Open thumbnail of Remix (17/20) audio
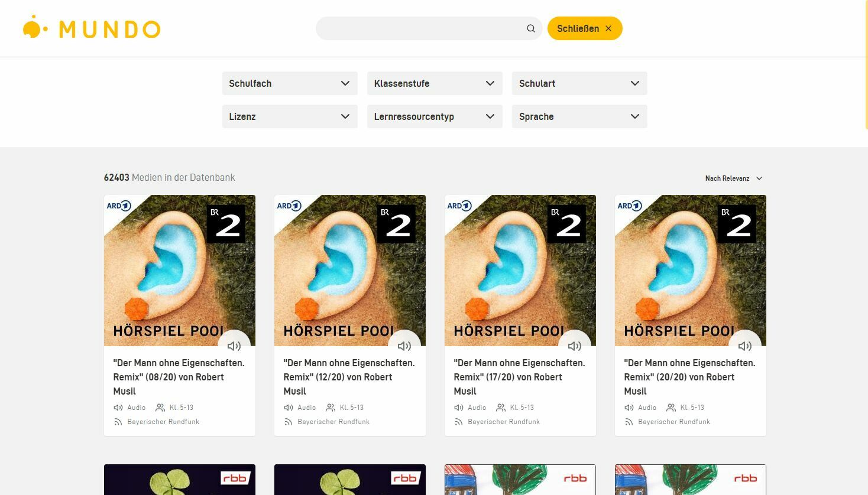The width and height of the screenshot is (868, 495). point(520,271)
